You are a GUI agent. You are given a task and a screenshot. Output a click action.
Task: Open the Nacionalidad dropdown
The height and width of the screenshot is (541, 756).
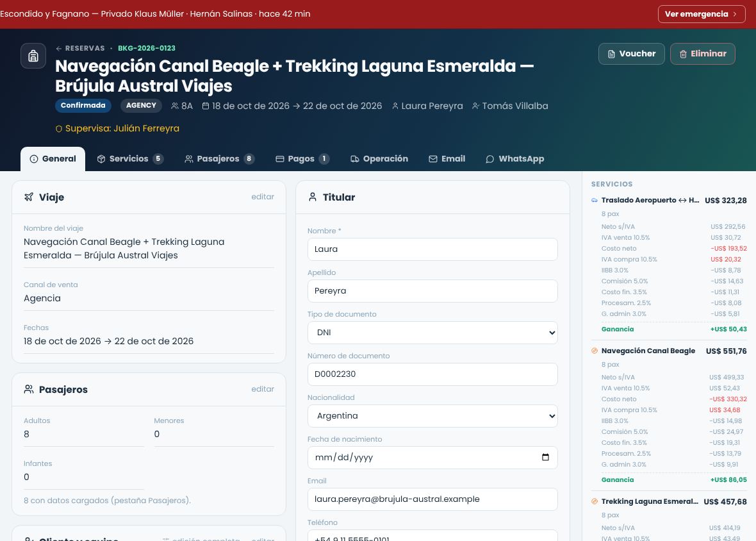click(x=432, y=416)
